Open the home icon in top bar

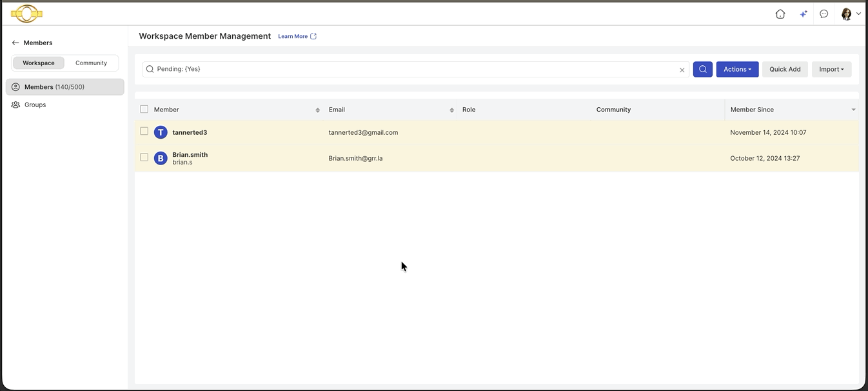[x=780, y=14]
